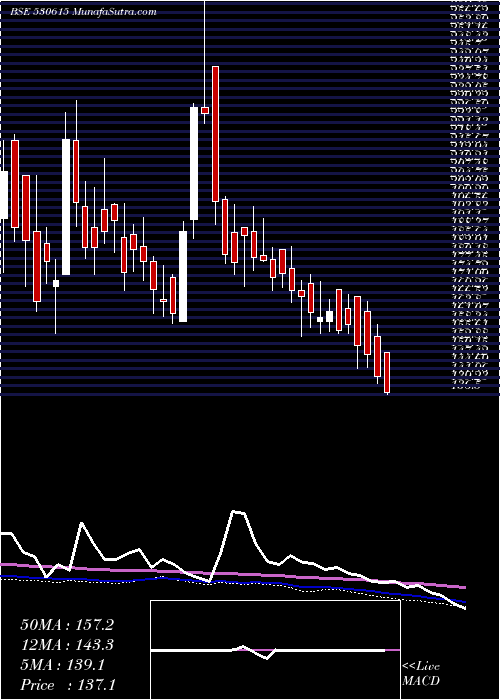Click the <<Live MACD label
Image resolution: width=500 pixels, height=700 pixels.
(x=421, y=674)
